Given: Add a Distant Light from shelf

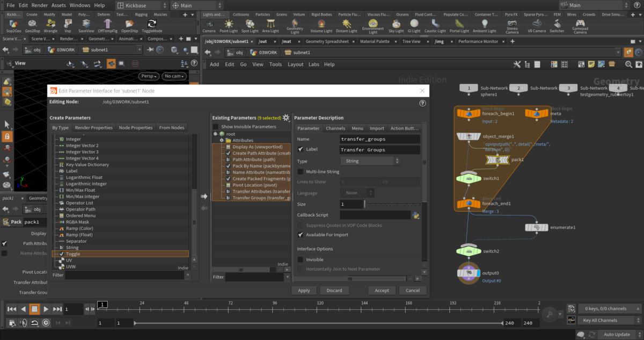Looking at the screenshot, I should click(x=347, y=25).
